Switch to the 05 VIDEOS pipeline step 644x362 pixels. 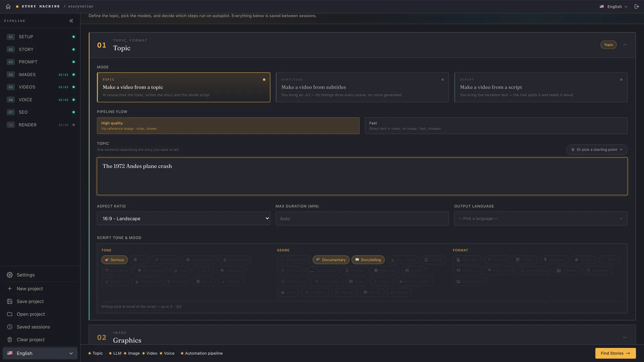click(40, 87)
